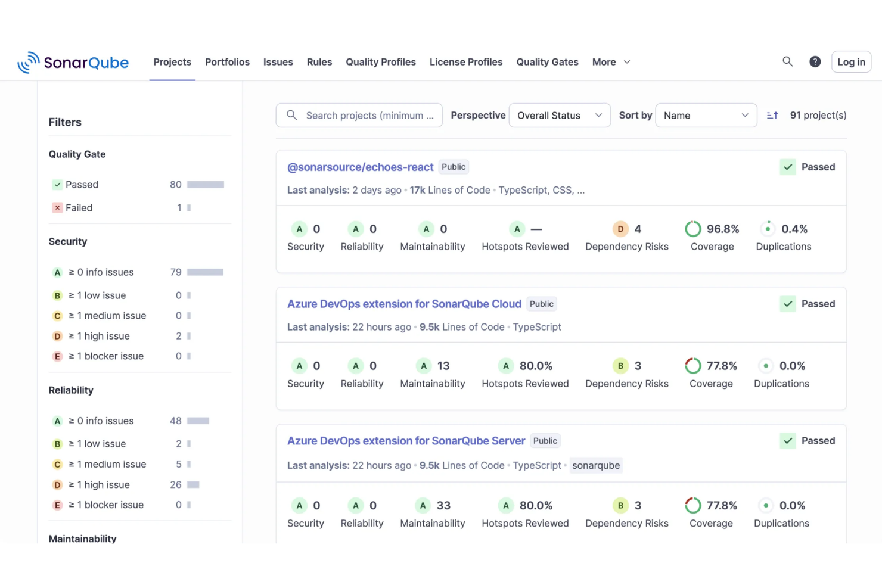The width and height of the screenshot is (882, 588).
Task: Open global search with the magnifier icon
Action: pos(787,61)
